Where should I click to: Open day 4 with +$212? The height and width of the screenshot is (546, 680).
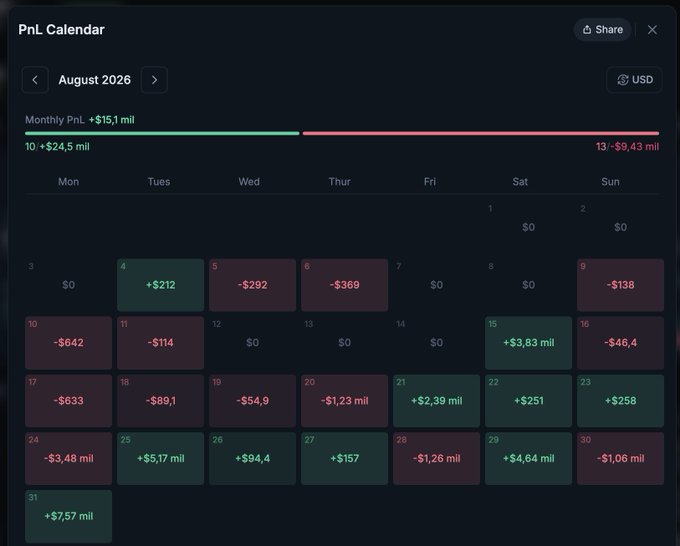pyautogui.click(x=160, y=285)
